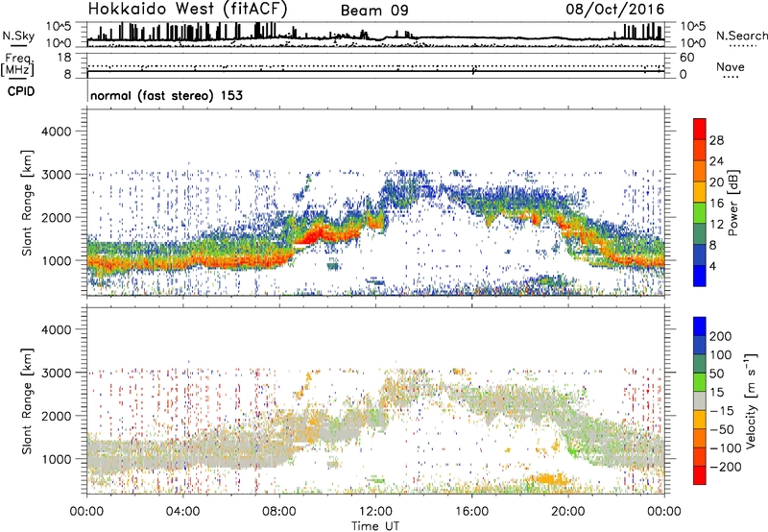The image size is (768, 532).
Task: Click the '18' frequency axis tick
Action: point(64,58)
